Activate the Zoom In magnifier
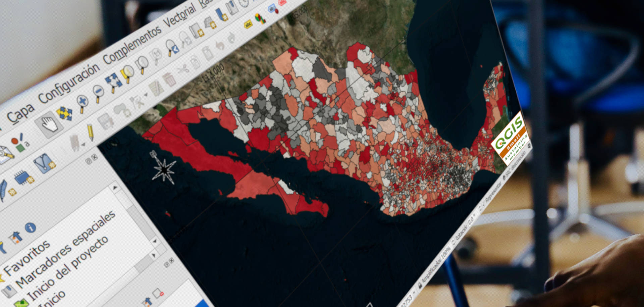Screen dimensions: 644x307 82,103
